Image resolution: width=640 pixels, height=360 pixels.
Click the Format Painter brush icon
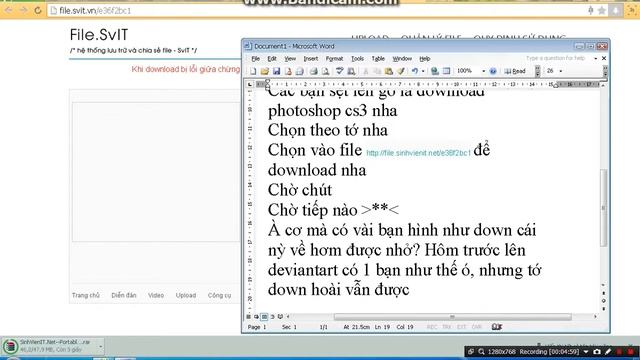click(400, 71)
